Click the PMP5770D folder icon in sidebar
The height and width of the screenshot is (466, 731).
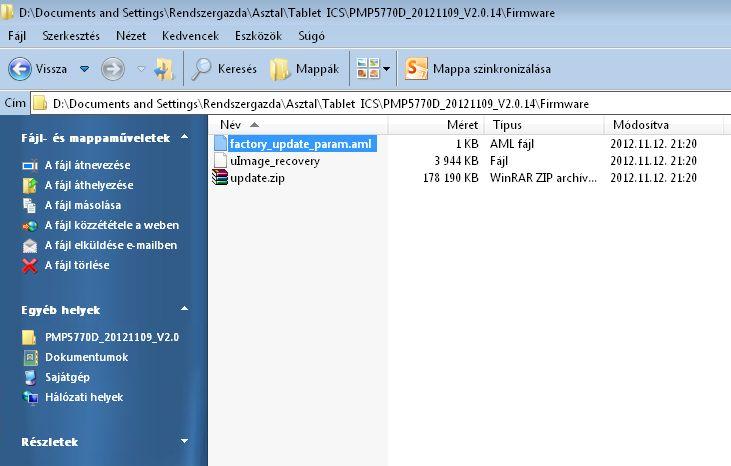tap(29, 337)
